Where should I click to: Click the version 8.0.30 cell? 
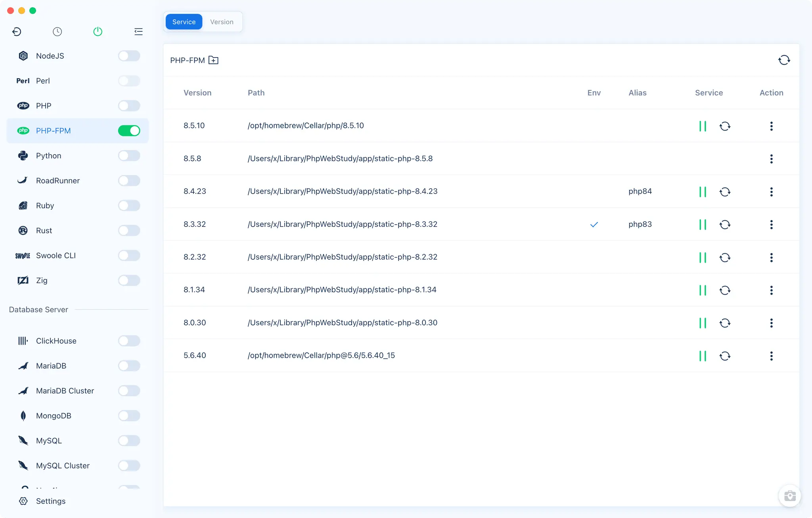pos(195,322)
